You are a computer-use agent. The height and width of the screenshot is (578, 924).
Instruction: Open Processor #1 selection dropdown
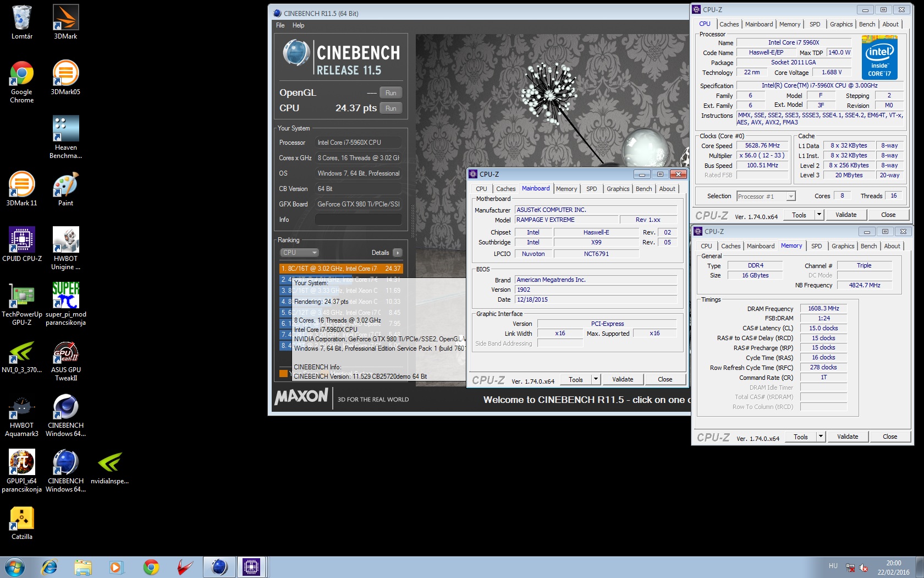tap(766, 196)
